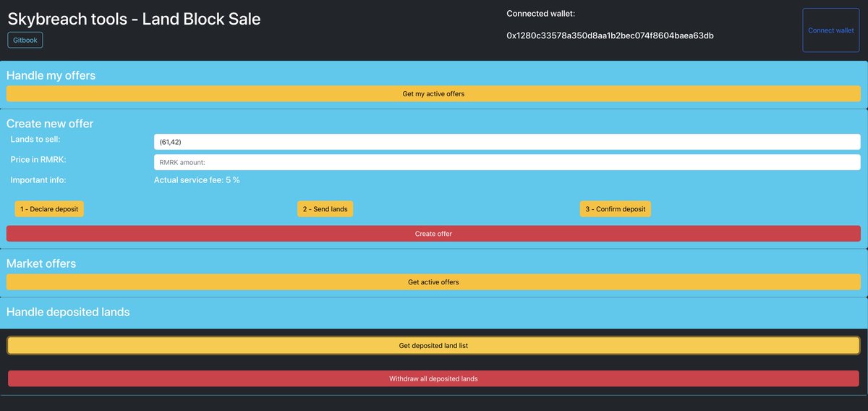Select the connected wallet address text

click(x=610, y=35)
